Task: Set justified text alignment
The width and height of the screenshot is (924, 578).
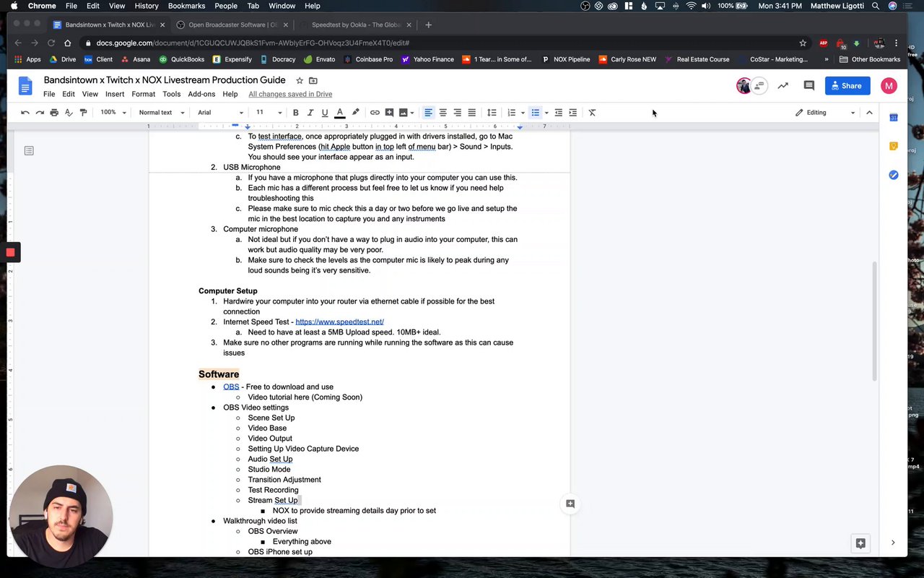Action: click(x=471, y=113)
